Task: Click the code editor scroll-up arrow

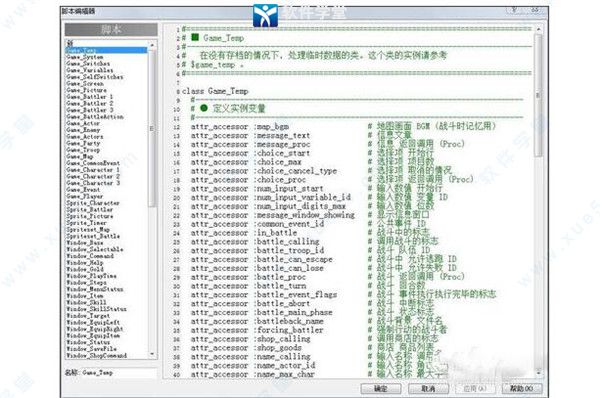Action: tap(538, 29)
